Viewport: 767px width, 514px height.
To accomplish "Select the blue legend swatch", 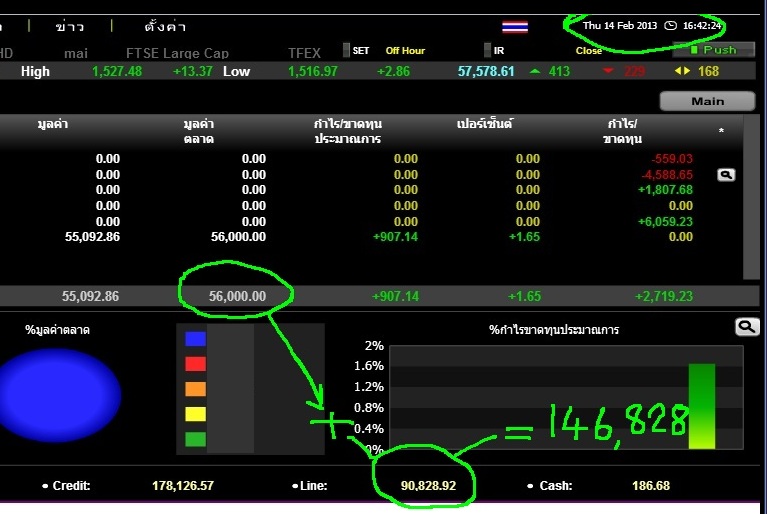I will [195, 339].
